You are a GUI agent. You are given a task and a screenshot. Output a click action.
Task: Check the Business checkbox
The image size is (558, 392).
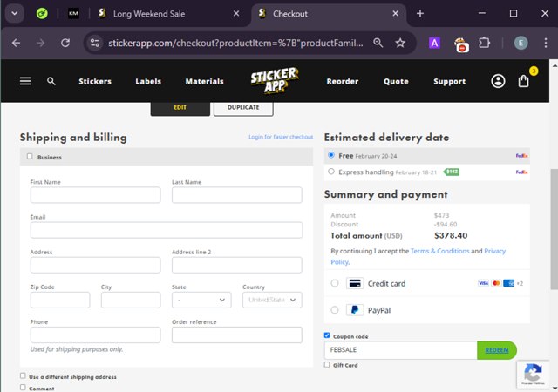pos(30,156)
